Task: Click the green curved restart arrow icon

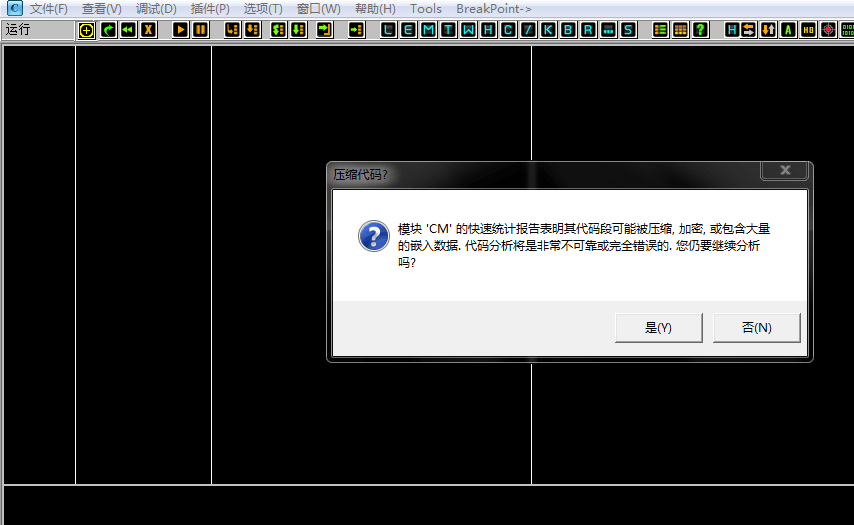Action: [x=108, y=30]
